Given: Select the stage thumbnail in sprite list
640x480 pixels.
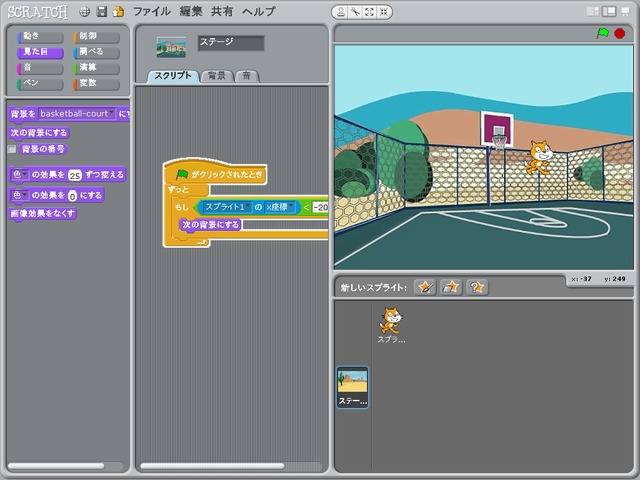Looking at the screenshot, I should coord(353,387).
